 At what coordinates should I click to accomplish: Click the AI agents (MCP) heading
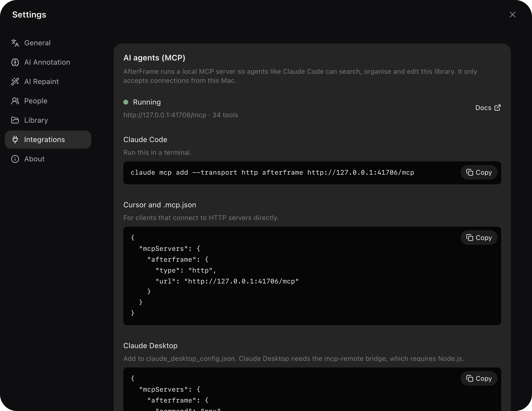pyautogui.click(x=154, y=58)
